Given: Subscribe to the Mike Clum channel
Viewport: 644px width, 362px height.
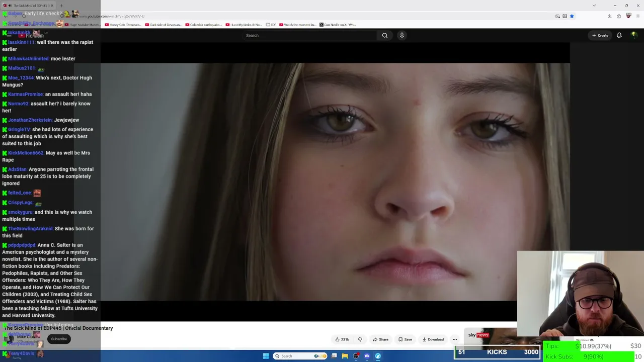Looking at the screenshot, I should [59, 339].
